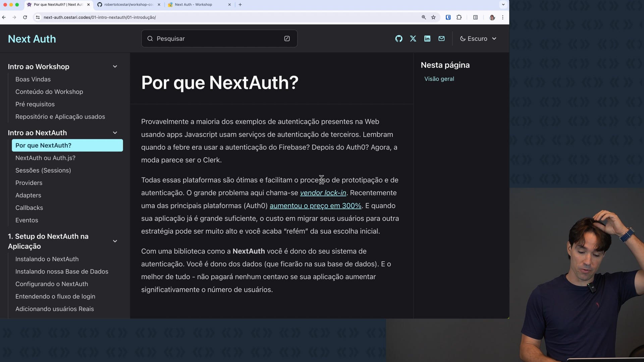Jump to Visão geral section
Viewport: 644px width, 362px height.
[439, 79]
